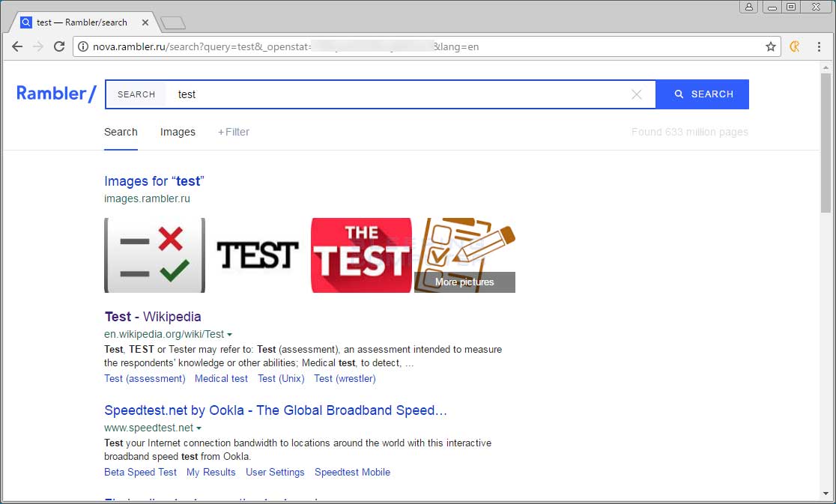Open a new browser tab
Image resolution: width=836 pixels, height=504 pixels.
click(x=173, y=23)
